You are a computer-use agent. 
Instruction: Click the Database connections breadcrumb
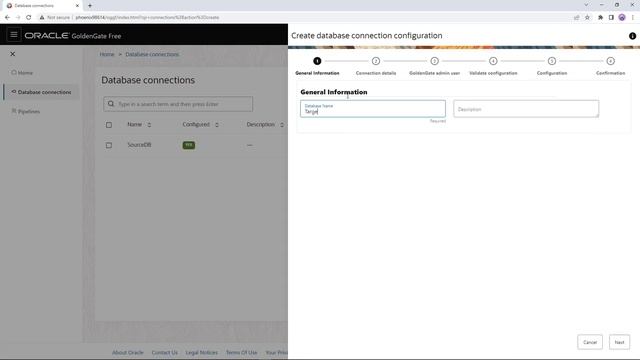pyautogui.click(x=152, y=54)
